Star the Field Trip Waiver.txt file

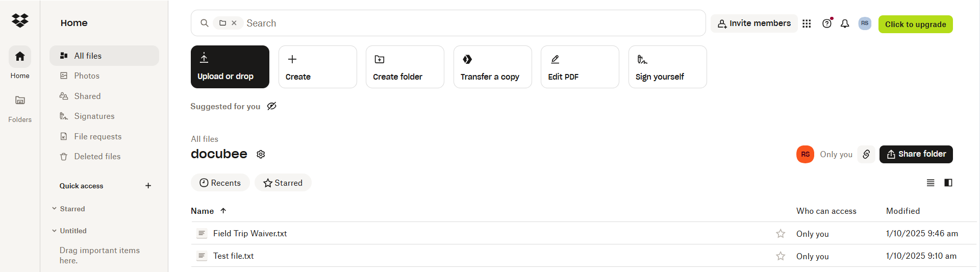(x=781, y=234)
